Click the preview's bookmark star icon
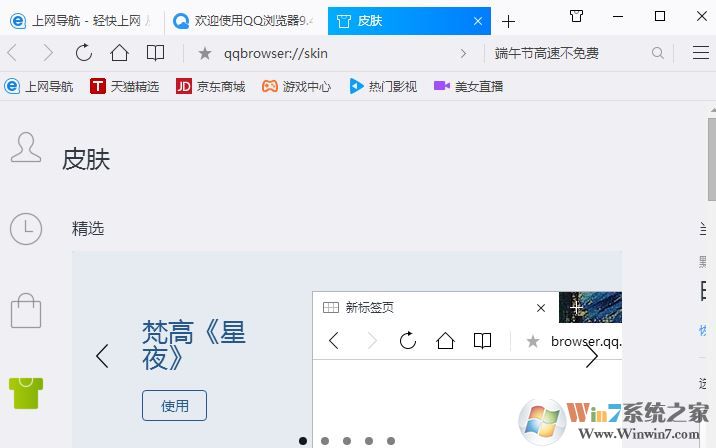The width and height of the screenshot is (716, 448). (x=532, y=341)
